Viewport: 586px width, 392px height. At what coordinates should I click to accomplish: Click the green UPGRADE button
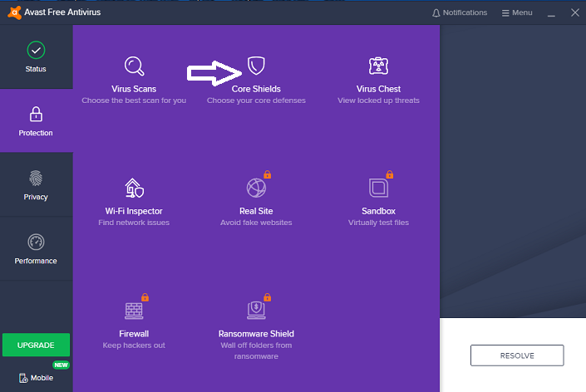click(x=36, y=345)
